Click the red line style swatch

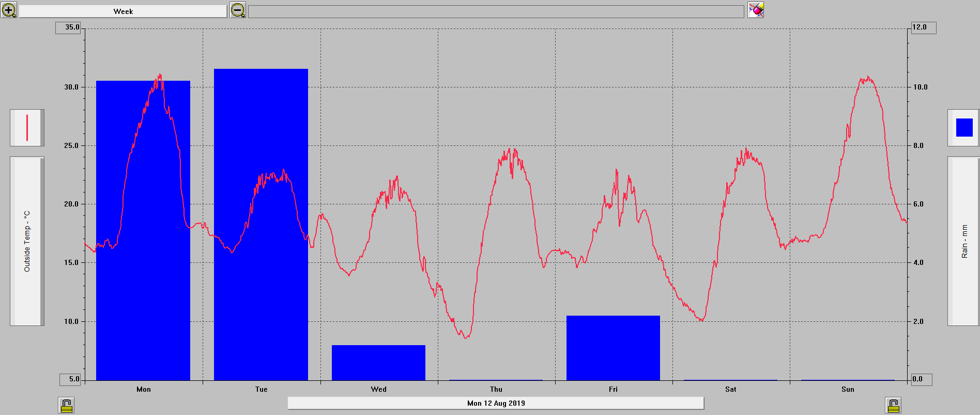tap(27, 128)
